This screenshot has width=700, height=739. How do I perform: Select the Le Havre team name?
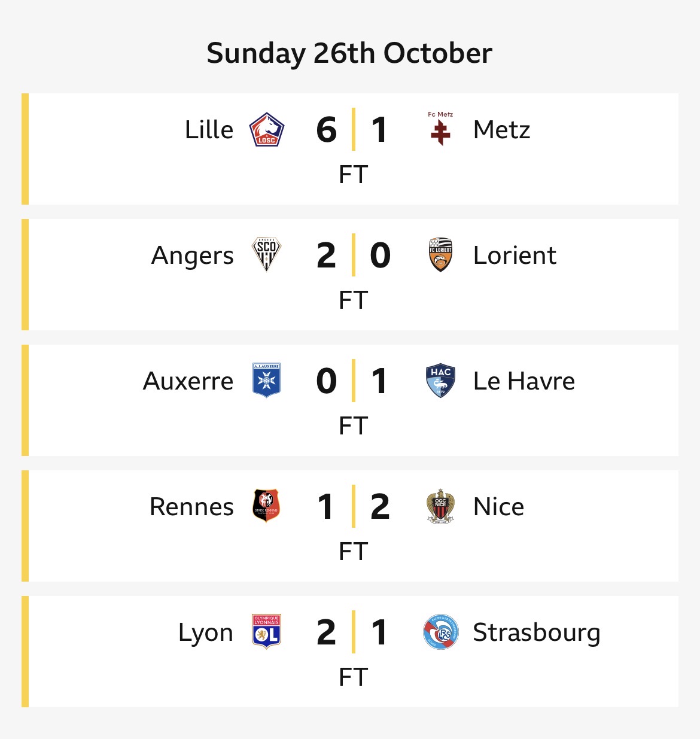click(x=524, y=381)
